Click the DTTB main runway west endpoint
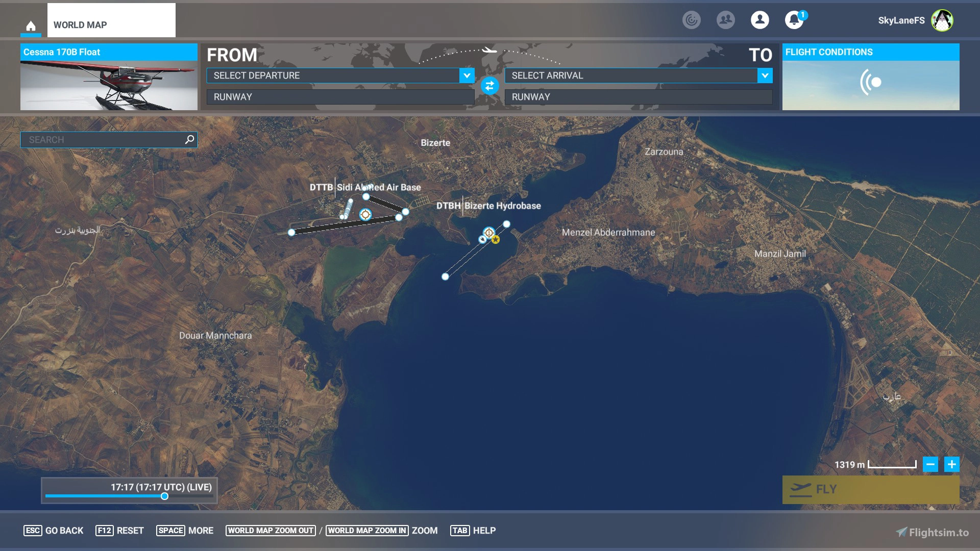980x551 pixels. (291, 233)
